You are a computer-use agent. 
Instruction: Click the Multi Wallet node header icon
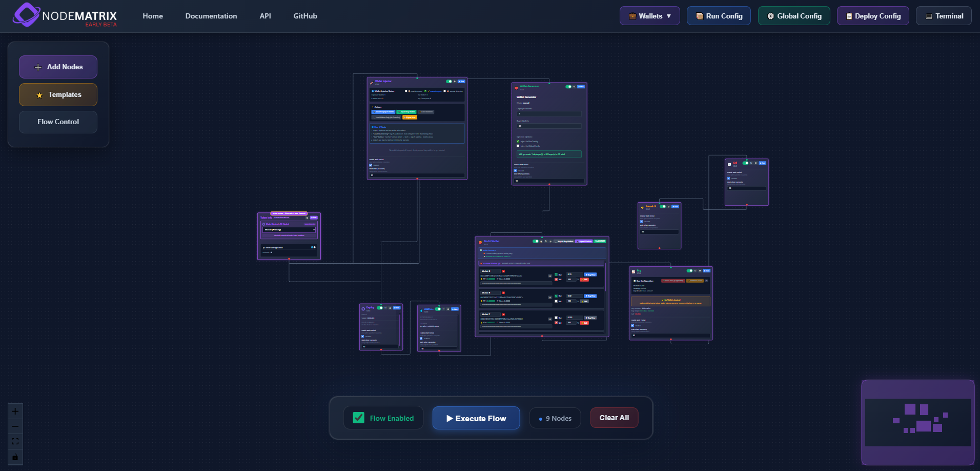pyautogui.click(x=480, y=242)
